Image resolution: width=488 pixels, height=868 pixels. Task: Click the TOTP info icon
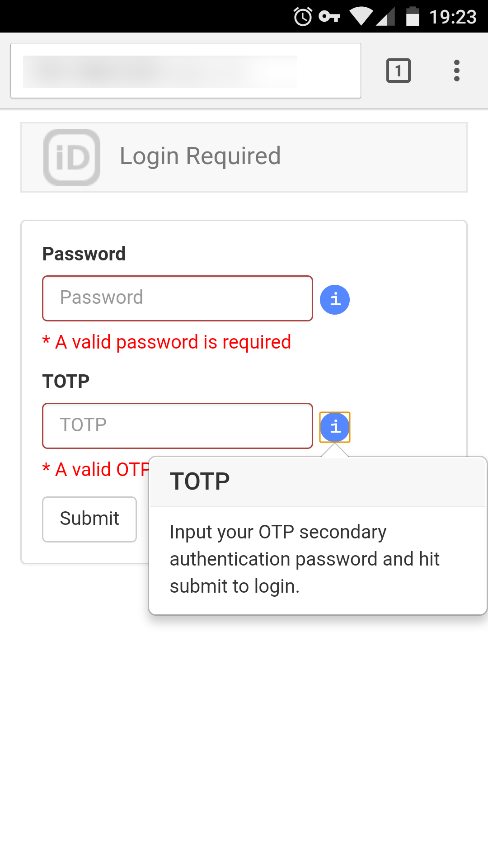coord(335,427)
